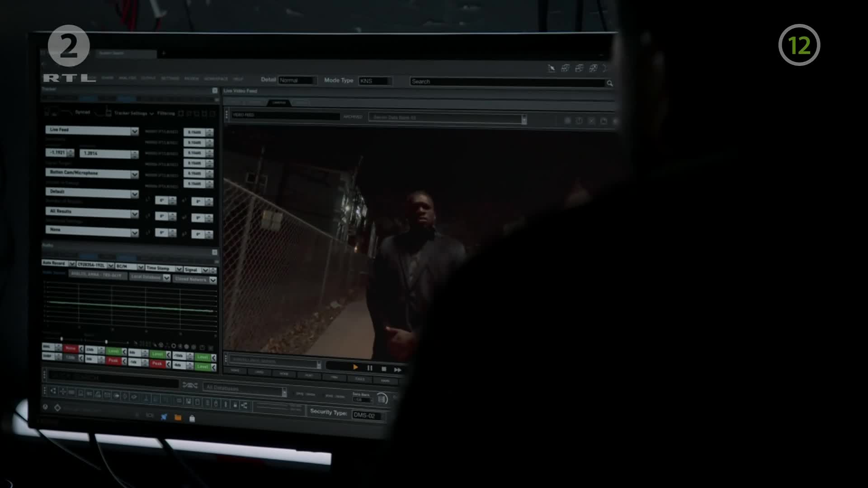Image resolution: width=868 pixels, height=488 pixels.
Task: Click the search magnifier icon
Action: pos(609,83)
